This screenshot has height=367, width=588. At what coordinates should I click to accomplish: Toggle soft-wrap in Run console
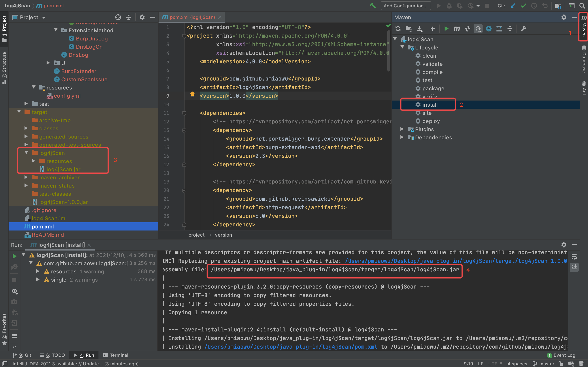point(574,257)
